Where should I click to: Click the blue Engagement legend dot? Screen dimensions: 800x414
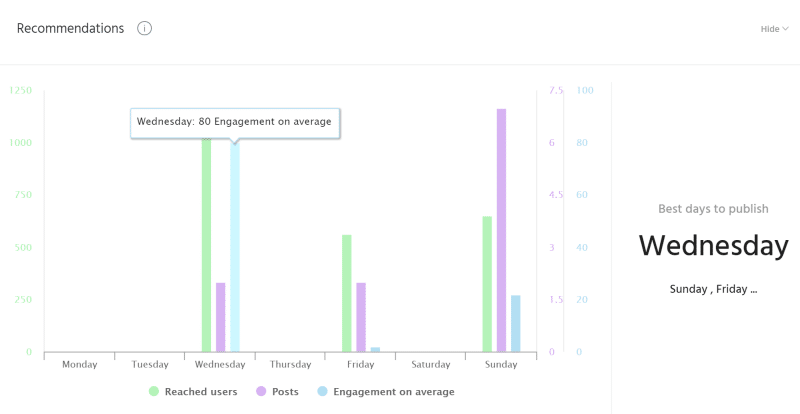pyautogui.click(x=322, y=392)
